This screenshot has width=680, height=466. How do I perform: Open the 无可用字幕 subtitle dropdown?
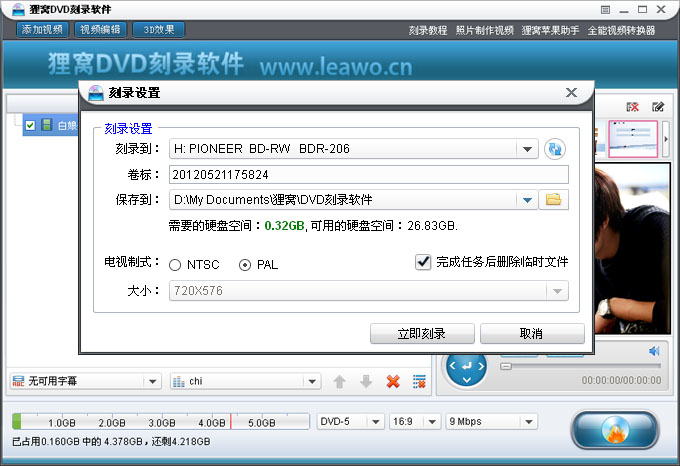[152, 381]
